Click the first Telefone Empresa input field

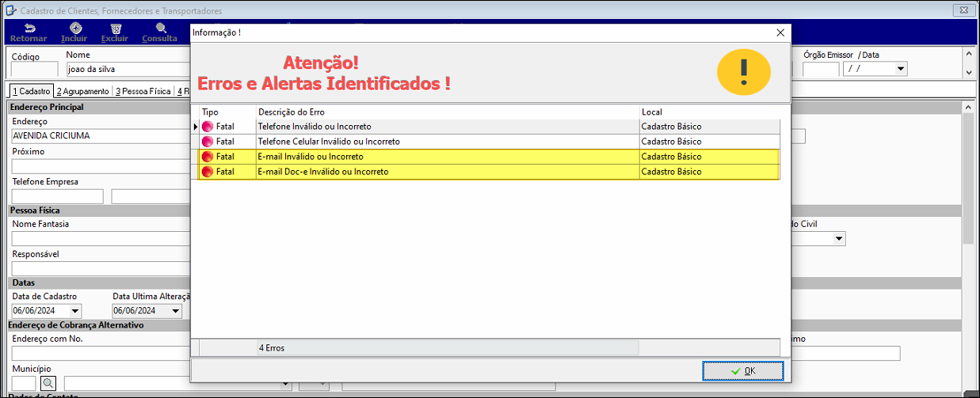pyautogui.click(x=57, y=196)
